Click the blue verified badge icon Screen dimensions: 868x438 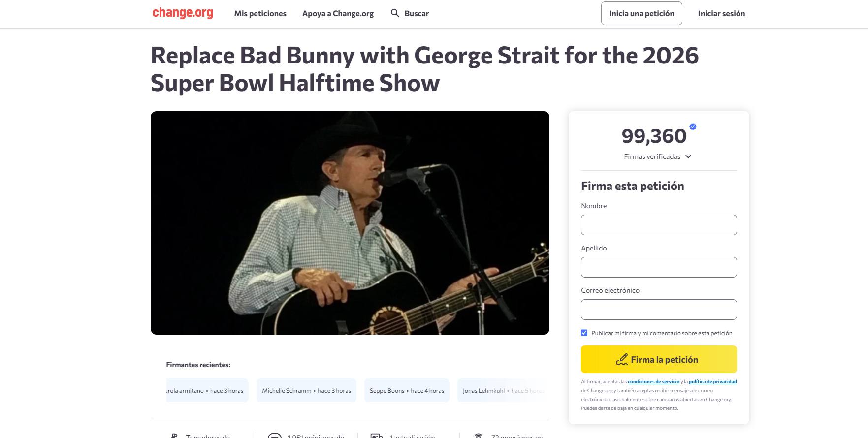693,127
